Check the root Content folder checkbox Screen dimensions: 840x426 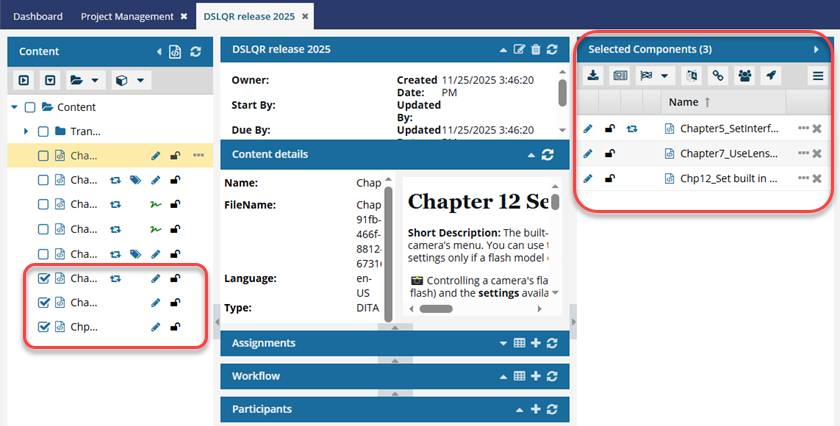pyautogui.click(x=30, y=108)
